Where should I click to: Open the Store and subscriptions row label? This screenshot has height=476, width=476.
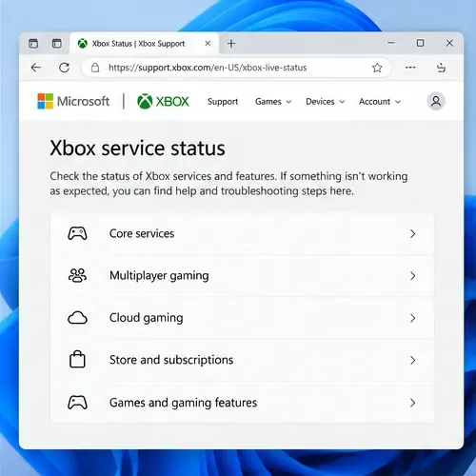pos(171,360)
